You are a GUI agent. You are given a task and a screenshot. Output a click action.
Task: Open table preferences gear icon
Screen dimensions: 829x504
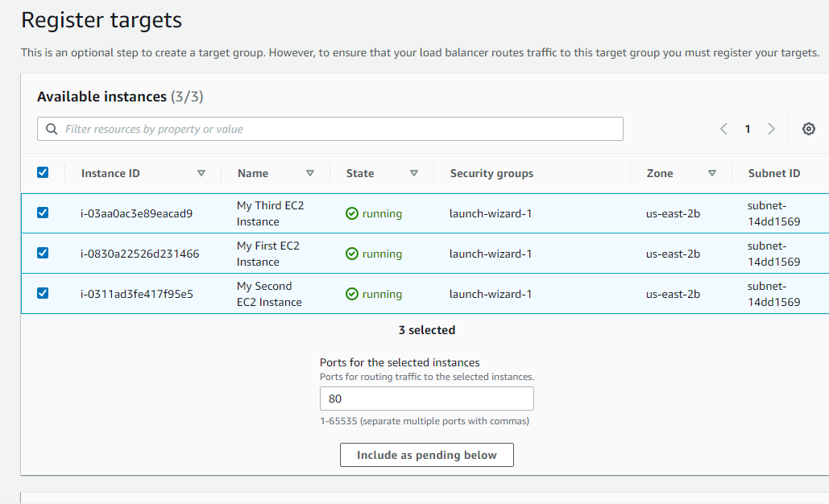(809, 129)
